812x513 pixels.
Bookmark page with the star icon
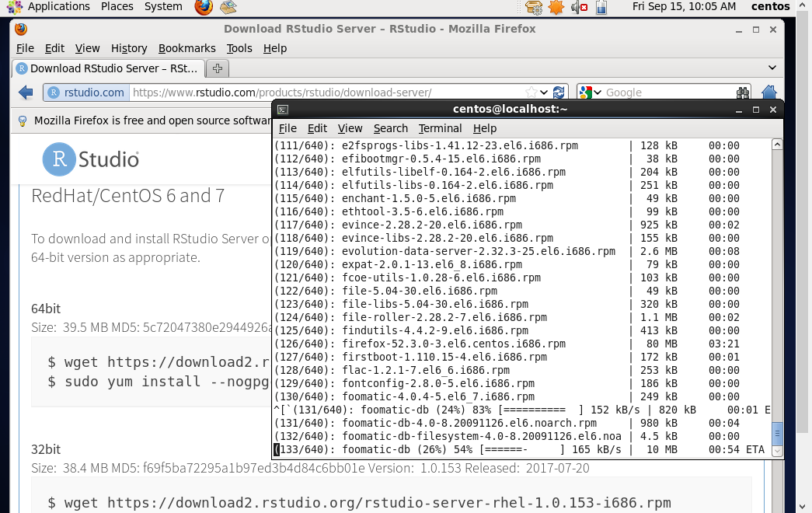[531, 92]
